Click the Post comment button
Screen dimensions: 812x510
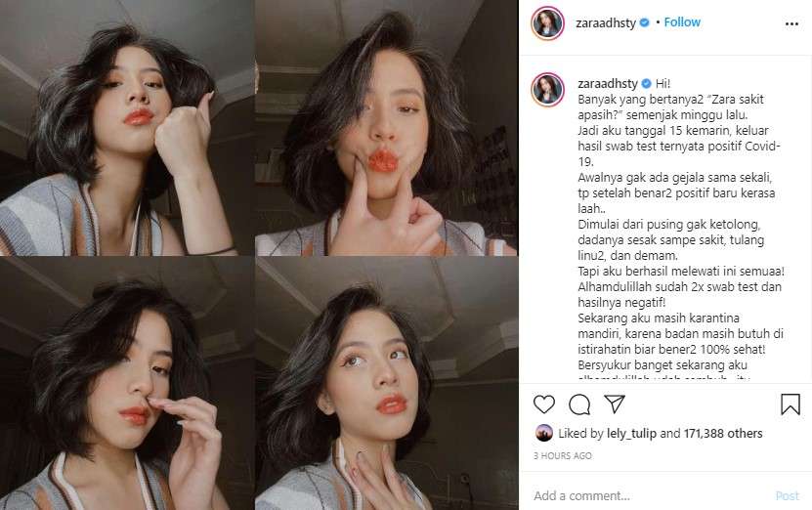(788, 495)
